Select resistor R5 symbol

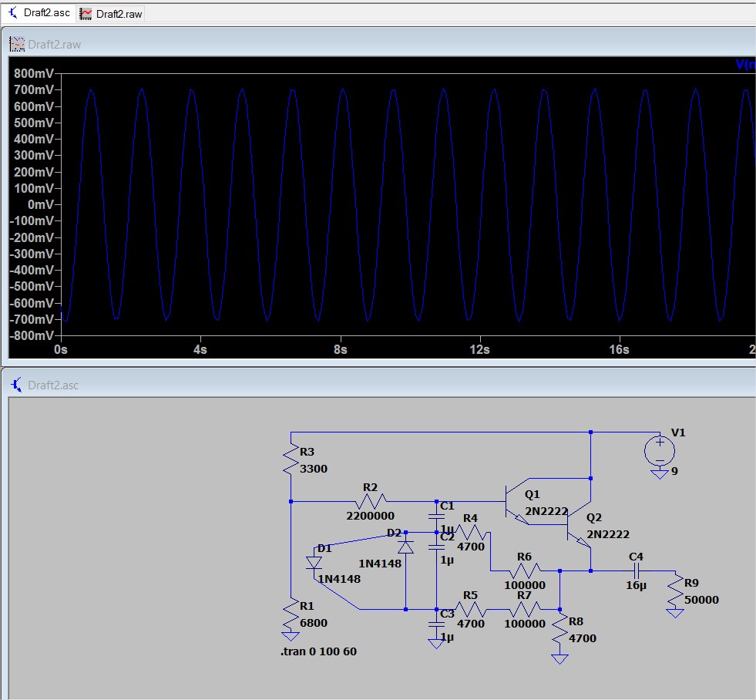click(x=471, y=610)
